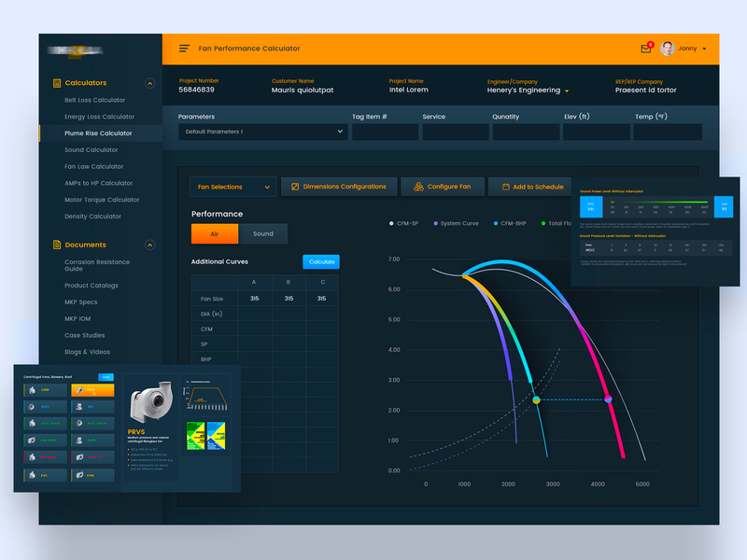Select the Dimensions Configurations icon
Image resolution: width=747 pixels, height=560 pixels.
[296, 186]
